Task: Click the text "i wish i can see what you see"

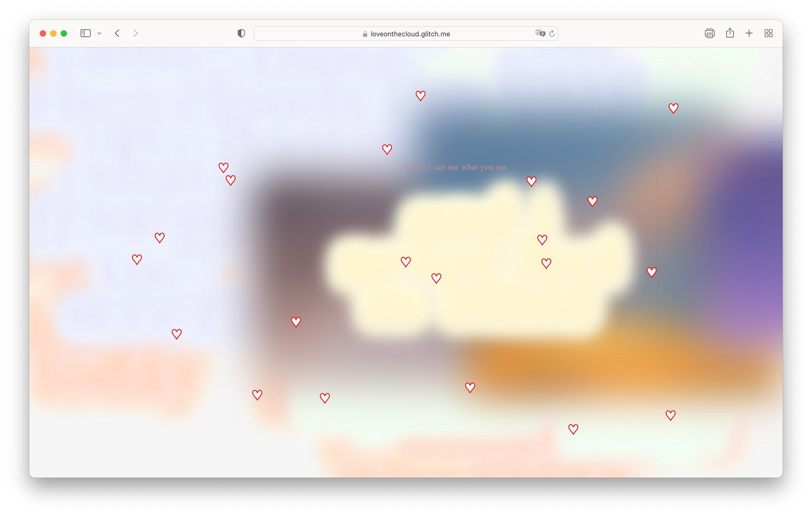Action: [455, 167]
